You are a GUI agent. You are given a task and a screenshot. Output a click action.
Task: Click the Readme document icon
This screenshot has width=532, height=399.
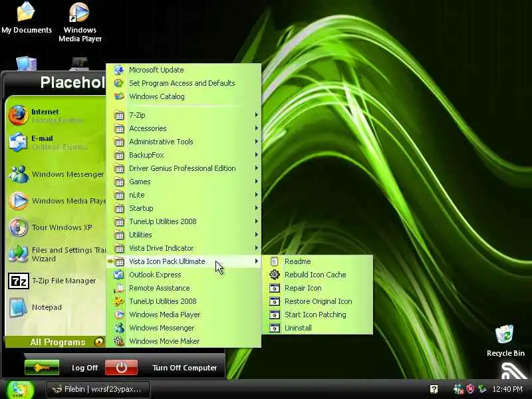coord(274,261)
